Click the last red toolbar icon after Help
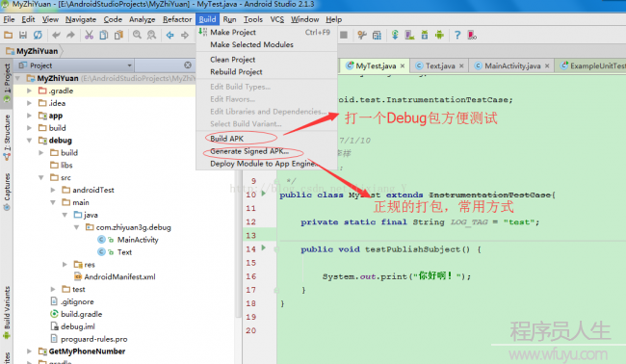Screen dimensions: 626x364 472,35
